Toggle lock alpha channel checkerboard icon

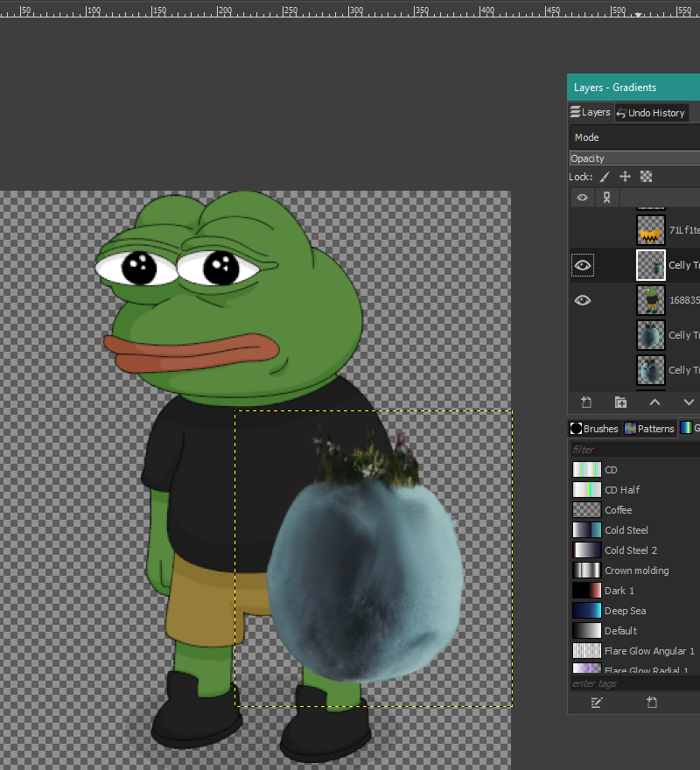(646, 177)
